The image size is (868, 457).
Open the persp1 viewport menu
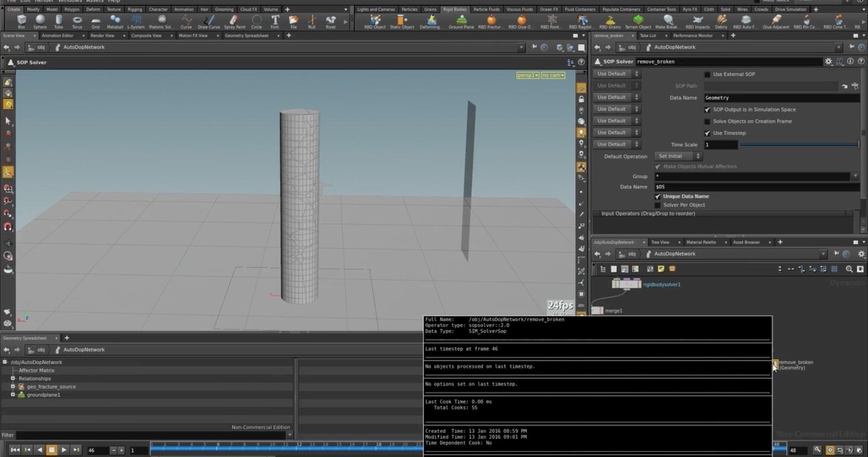(527, 75)
